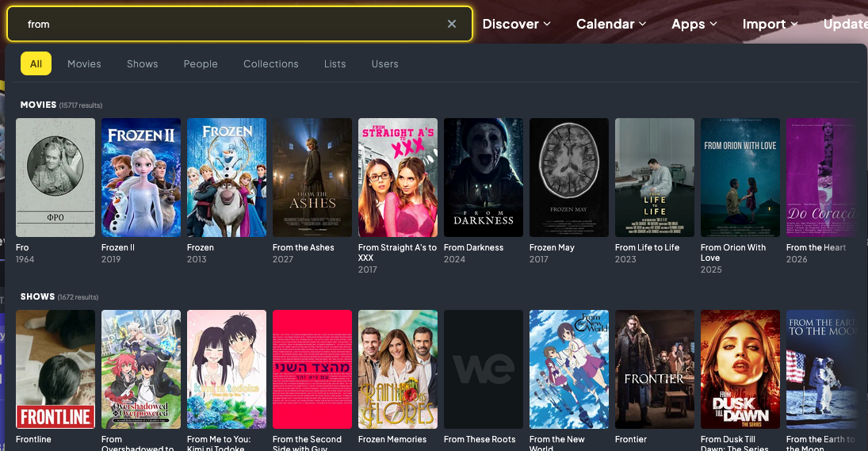
Task: Click the year 2023 under From Life to Life
Action: click(625, 259)
